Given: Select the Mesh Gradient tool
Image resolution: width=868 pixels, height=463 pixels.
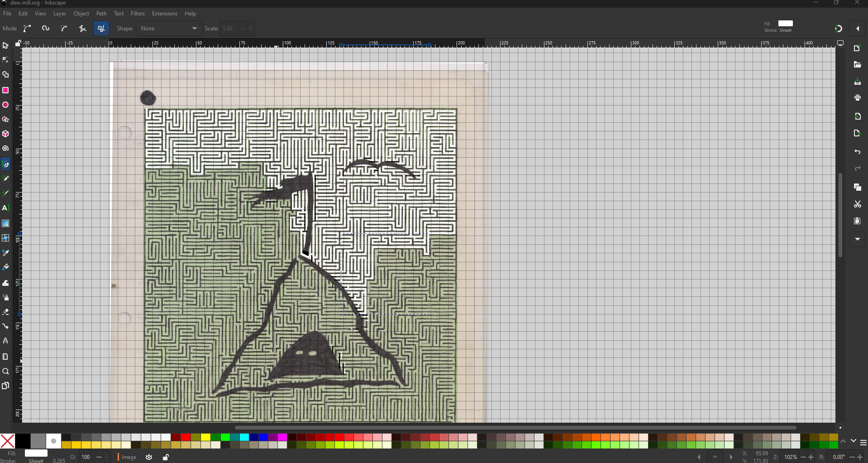Looking at the screenshot, I should coord(5,238).
